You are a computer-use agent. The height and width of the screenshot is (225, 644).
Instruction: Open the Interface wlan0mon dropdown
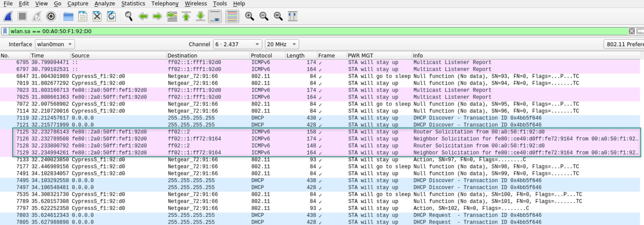click(x=55, y=44)
